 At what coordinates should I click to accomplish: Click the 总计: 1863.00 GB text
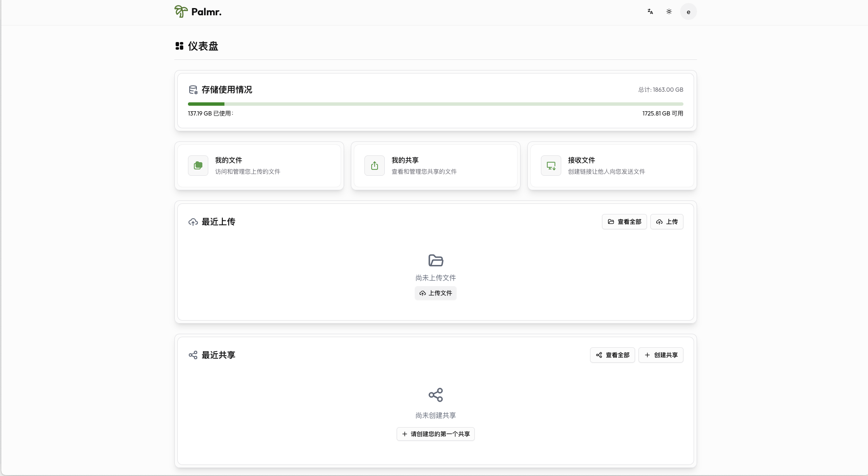(661, 90)
